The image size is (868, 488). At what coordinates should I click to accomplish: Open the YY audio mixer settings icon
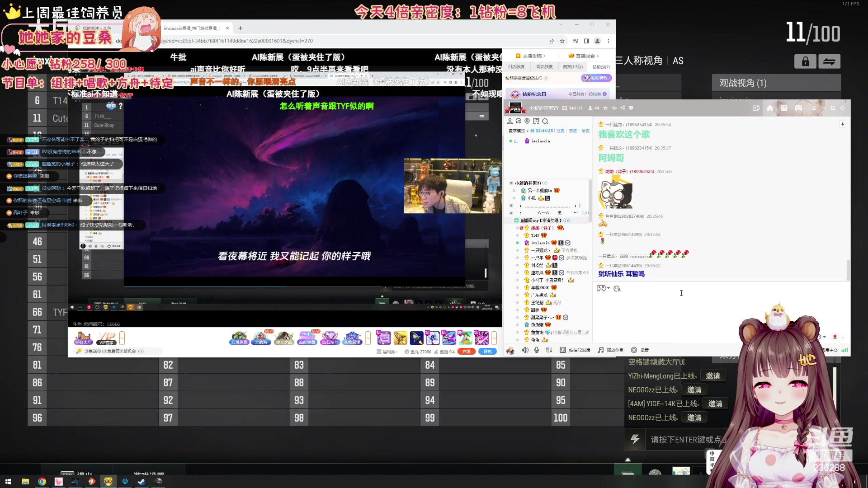(549, 350)
